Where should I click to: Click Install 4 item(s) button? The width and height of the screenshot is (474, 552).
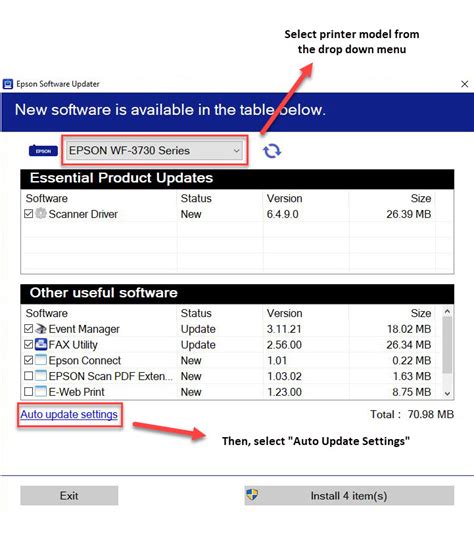349,496
